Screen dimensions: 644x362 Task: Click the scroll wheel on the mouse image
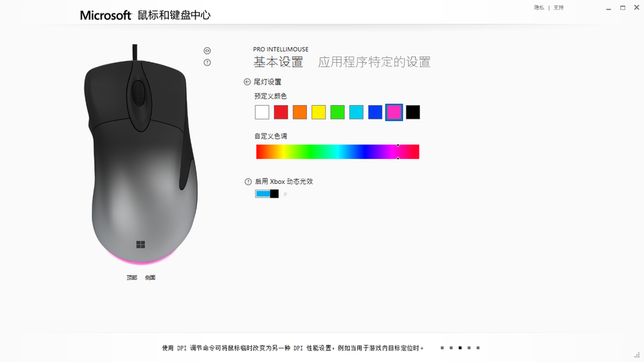point(138,93)
